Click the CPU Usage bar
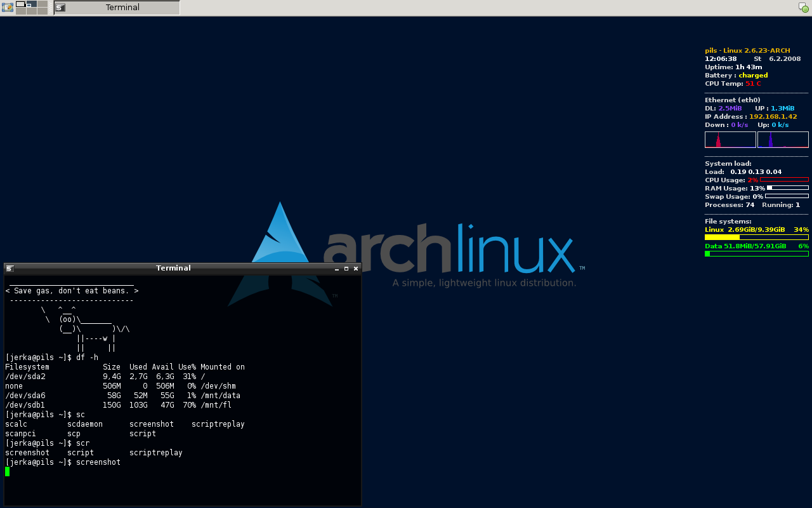Screen dimensions: 812x508 pyautogui.click(x=784, y=180)
